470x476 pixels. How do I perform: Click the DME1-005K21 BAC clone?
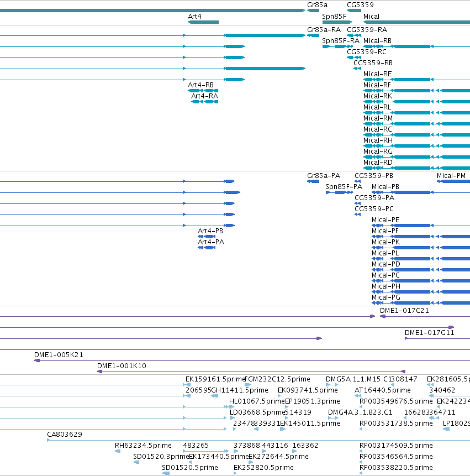[252, 360]
